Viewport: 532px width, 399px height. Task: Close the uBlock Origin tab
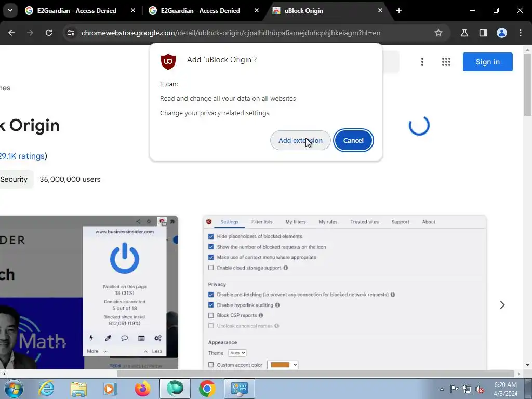click(x=380, y=11)
